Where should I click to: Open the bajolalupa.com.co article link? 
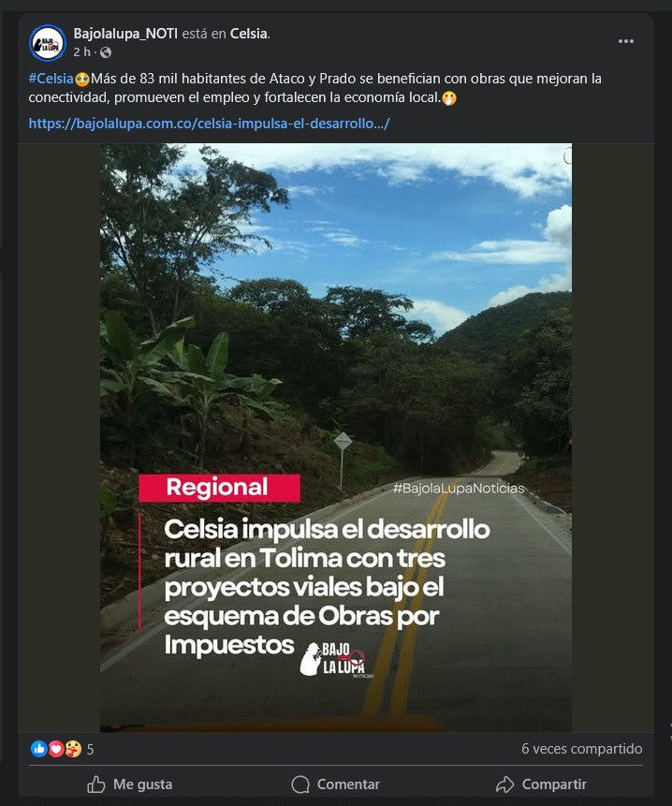tap(209, 124)
